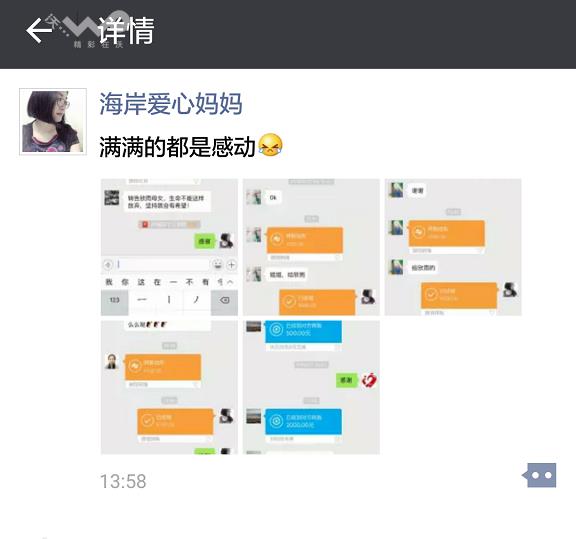Tap the 123 key in thumbnail keyboard
The width and height of the screenshot is (576, 539).
pyautogui.click(x=115, y=301)
